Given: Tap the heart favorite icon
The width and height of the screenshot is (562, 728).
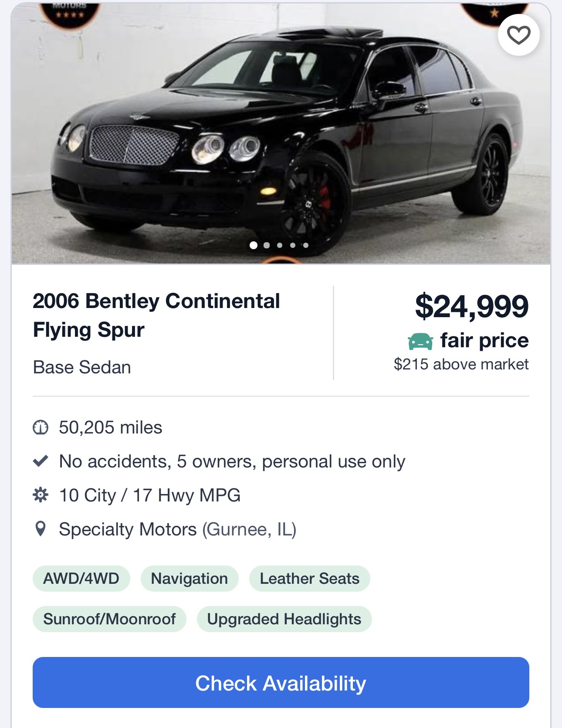Looking at the screenshot, I should 518,35.
